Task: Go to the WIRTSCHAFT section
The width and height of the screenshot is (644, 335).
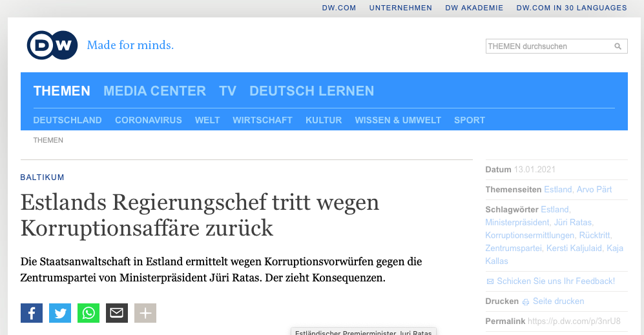Action: 262,120
